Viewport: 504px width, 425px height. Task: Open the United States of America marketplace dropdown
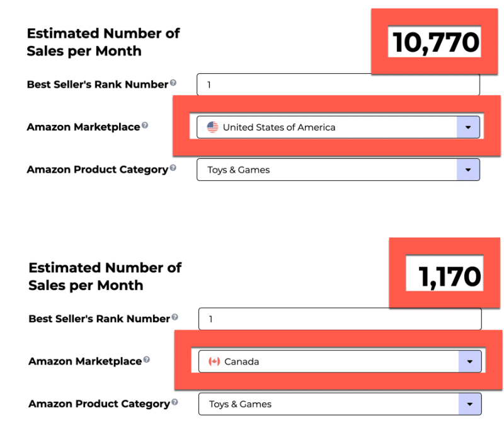pos(469,127)
